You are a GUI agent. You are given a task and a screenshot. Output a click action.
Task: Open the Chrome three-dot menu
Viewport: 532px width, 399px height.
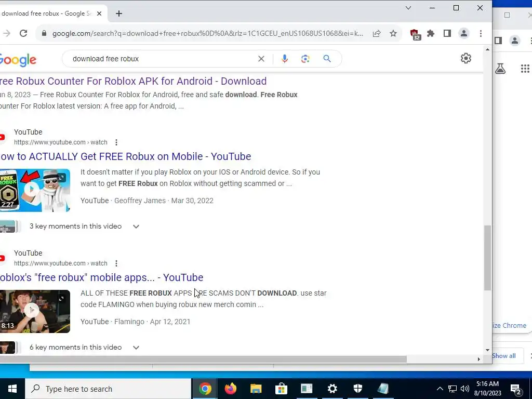coord(481,33)
